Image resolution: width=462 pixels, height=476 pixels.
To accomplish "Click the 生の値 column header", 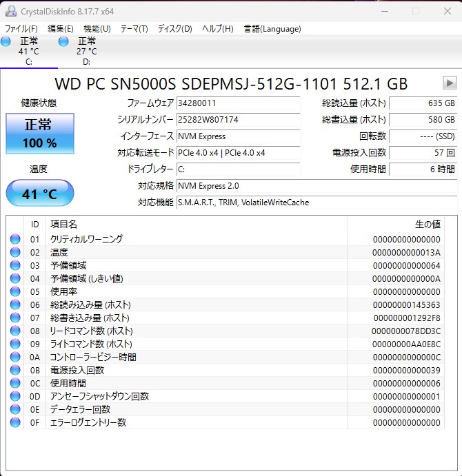I will coord(426,225).
